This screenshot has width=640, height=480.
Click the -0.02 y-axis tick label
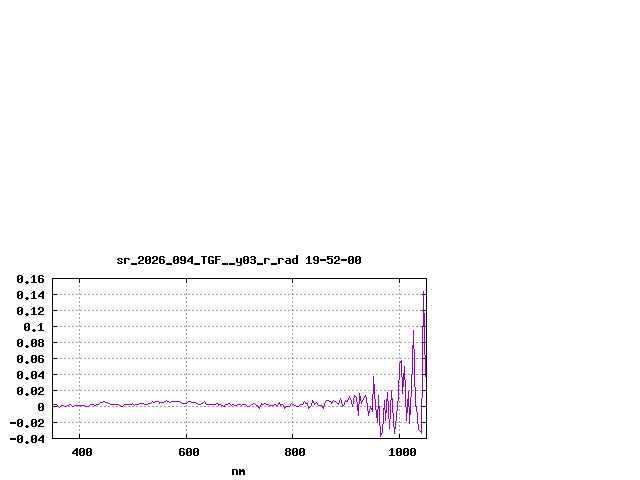(27, 423)
